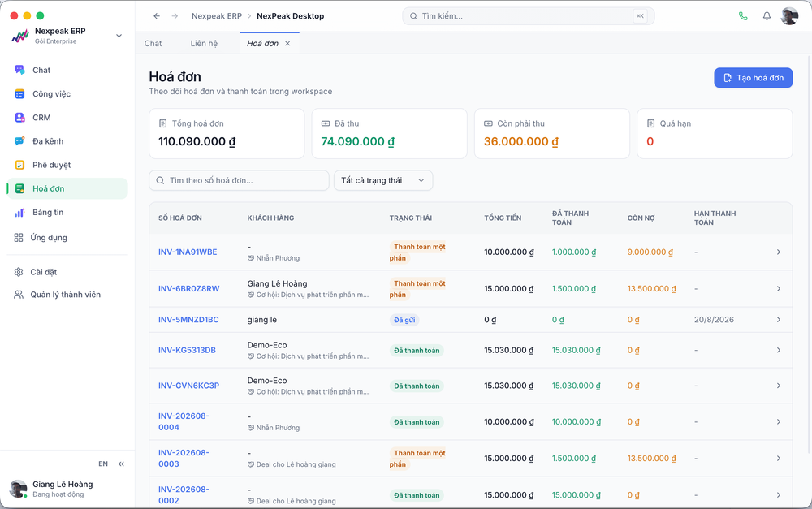Close the Hoá đơn tab
This screenshot has width=812, height=509.
pos(287,44)
